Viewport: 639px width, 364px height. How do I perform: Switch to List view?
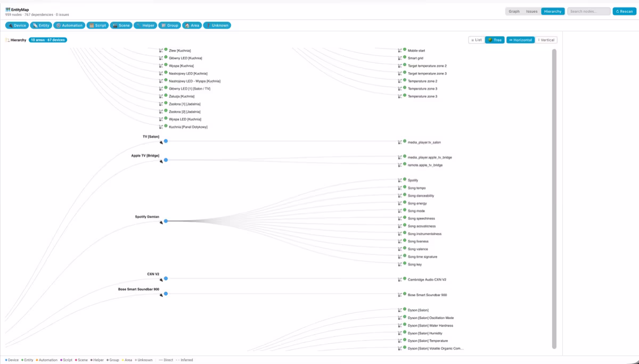[x=477, y=40]
